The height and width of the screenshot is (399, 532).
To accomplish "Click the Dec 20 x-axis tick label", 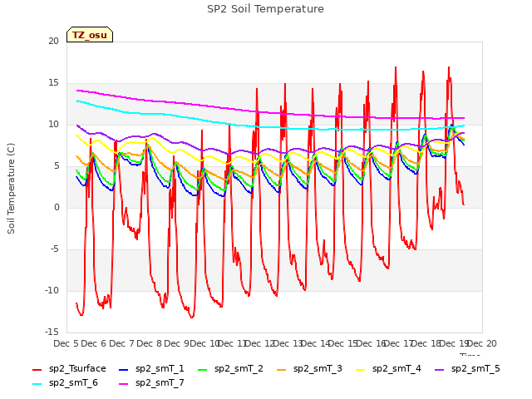I will point(482,343).
